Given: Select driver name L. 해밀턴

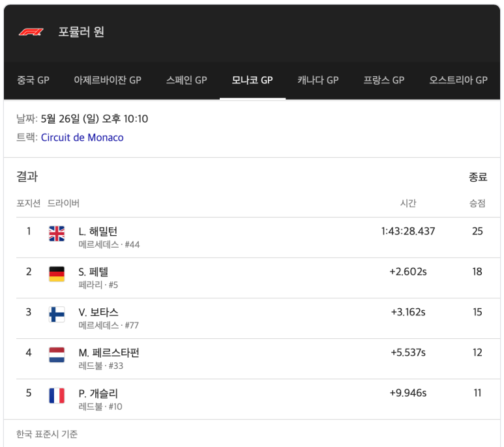Looking at the screenshot, I should pos(98,231).
